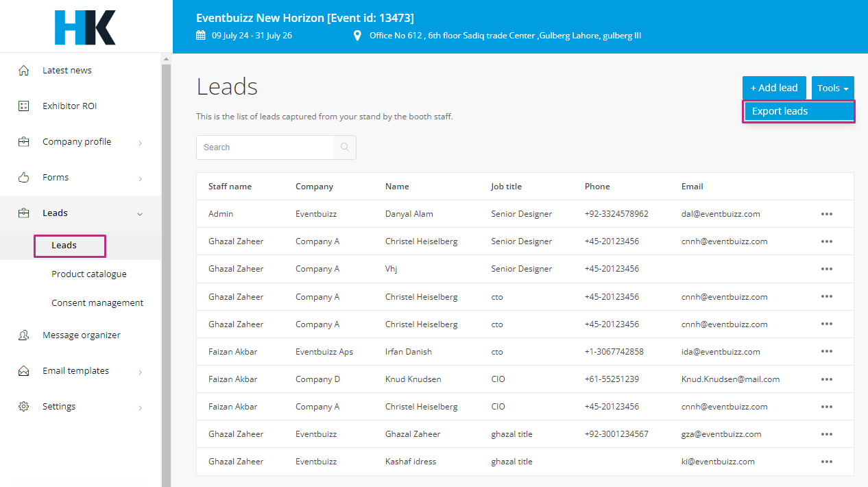Click the Staff name column header

(230, 187)
